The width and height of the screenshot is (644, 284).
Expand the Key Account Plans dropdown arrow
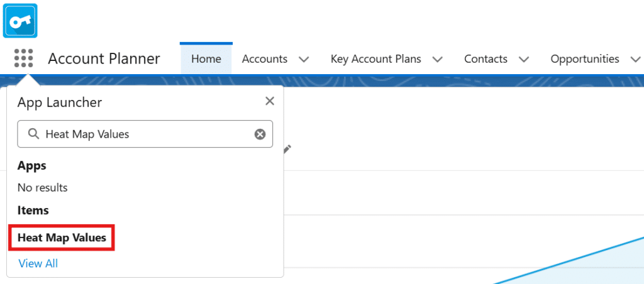click(x=438, y=59)
